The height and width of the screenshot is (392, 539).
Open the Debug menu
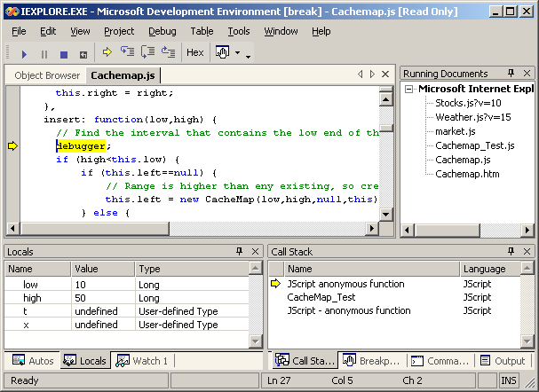pos(162,31)
